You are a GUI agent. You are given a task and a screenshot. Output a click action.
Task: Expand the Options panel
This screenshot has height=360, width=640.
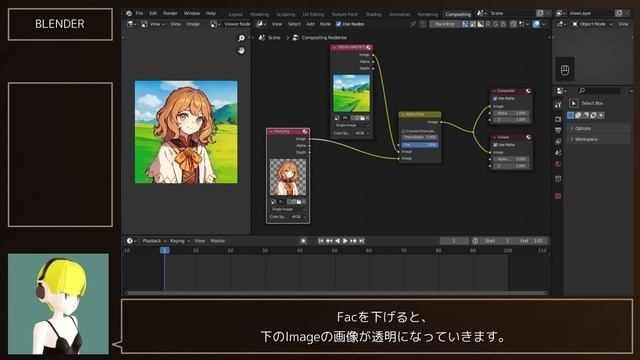598,128
